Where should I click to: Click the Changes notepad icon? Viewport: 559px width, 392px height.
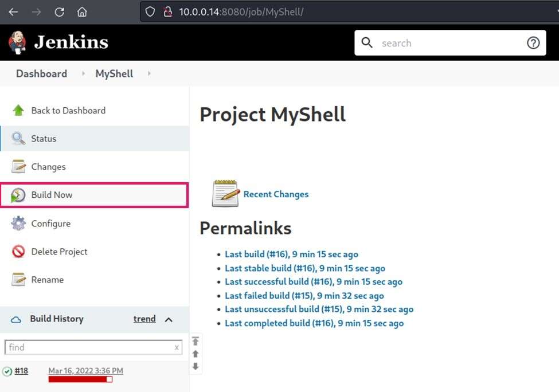(18, 166)
